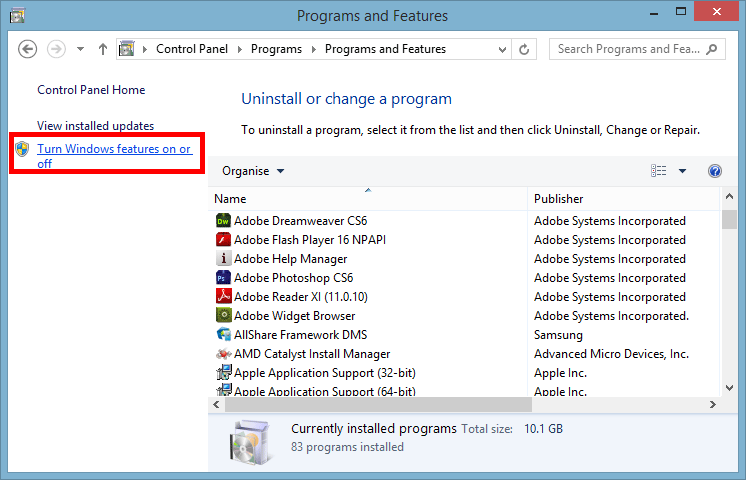Select AllShare Framework DMS name
746x480 pixels.
(301, 335)
